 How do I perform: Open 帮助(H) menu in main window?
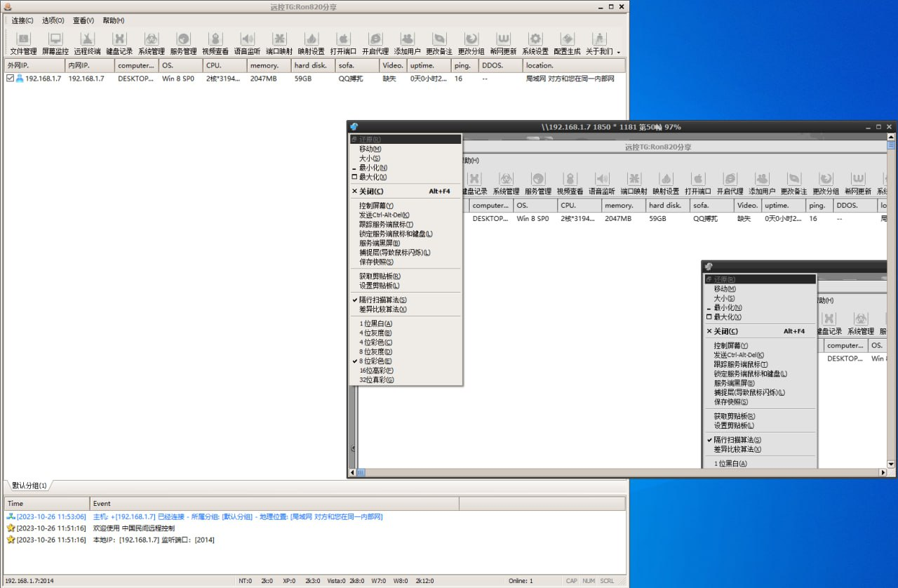point(114,20)
